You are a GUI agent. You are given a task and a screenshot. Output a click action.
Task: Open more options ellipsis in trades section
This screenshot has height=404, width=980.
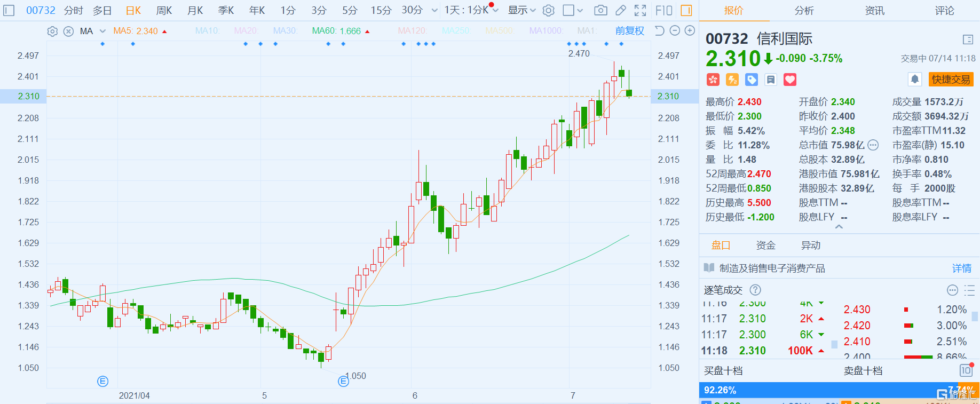tap(952, 290)
